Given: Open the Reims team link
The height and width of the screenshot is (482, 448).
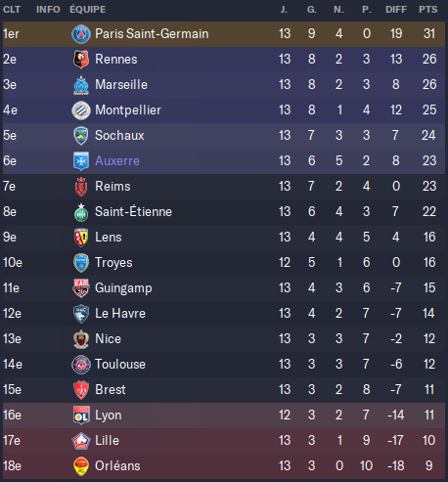Looking at the screenshot, I should pos(112,187).
